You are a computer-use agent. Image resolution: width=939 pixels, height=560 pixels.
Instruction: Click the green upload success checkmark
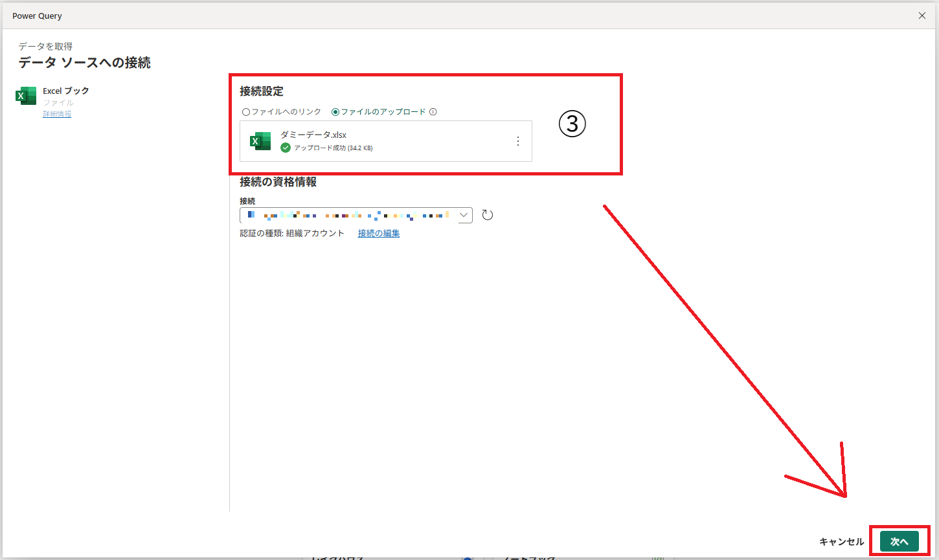286,148
